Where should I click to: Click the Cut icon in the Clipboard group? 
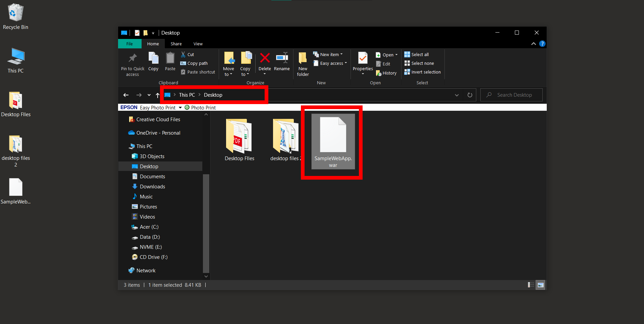click(x=184, y=54)
